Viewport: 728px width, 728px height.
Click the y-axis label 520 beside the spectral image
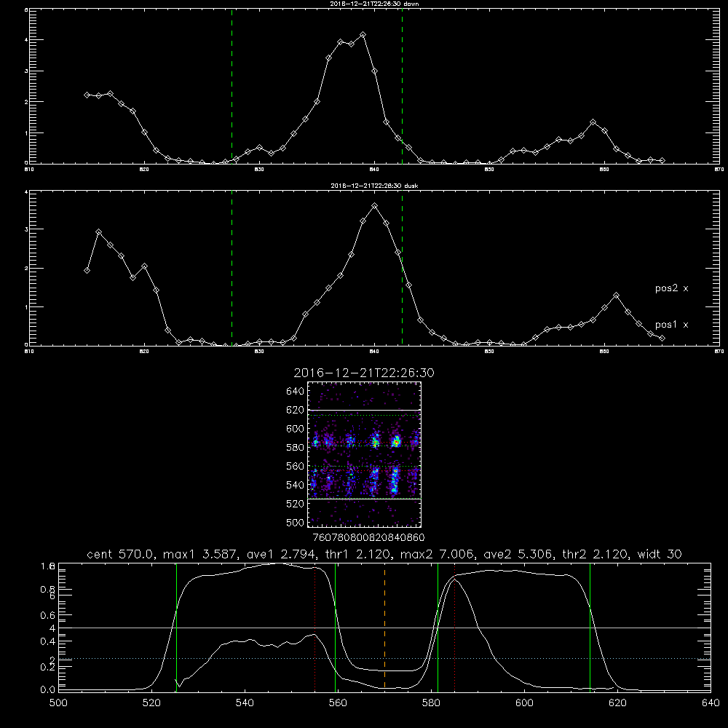296,504
